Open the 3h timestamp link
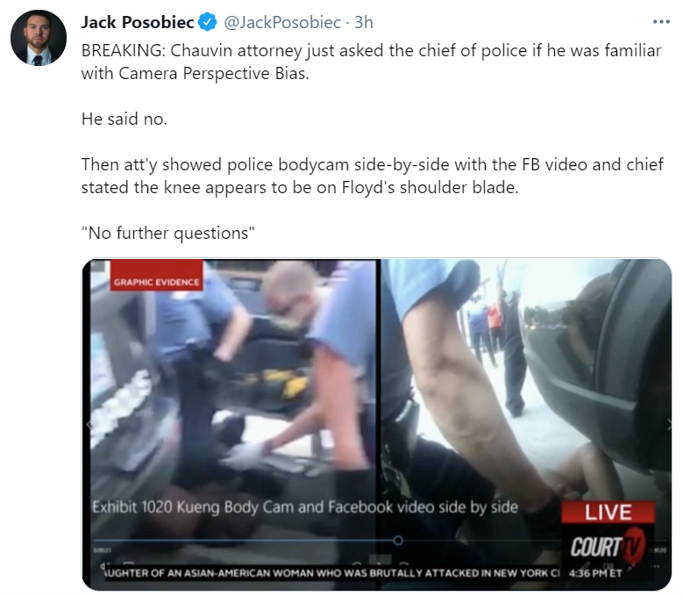The height and width of the screenshot is (597, 683). 364,22
